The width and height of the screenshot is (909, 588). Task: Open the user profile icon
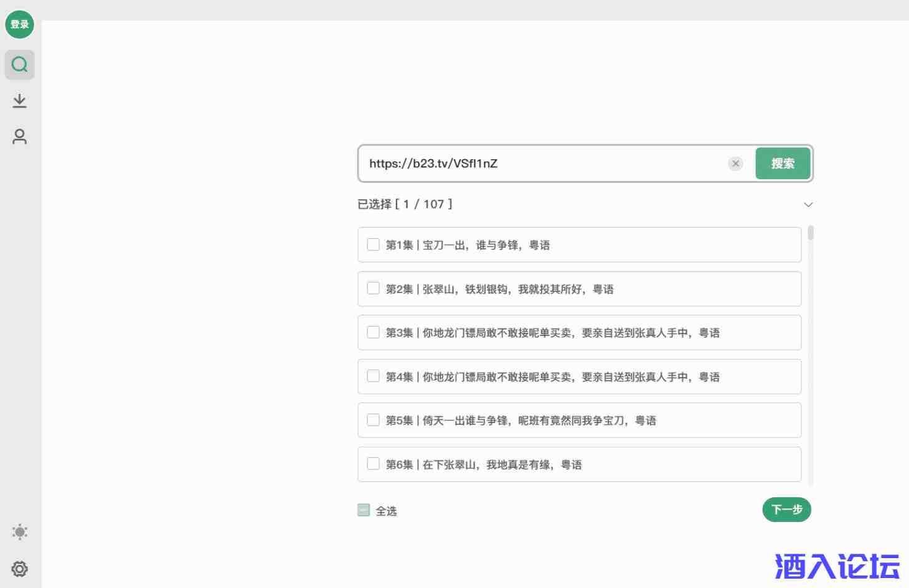pos(19,137)
